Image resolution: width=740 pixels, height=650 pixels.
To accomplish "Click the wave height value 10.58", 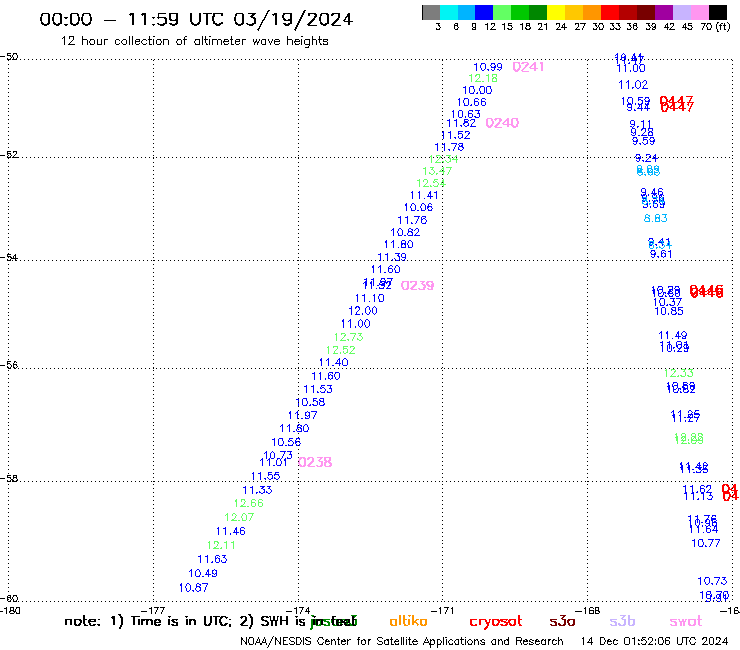I will pyautogui.click(x=310, y=402).
